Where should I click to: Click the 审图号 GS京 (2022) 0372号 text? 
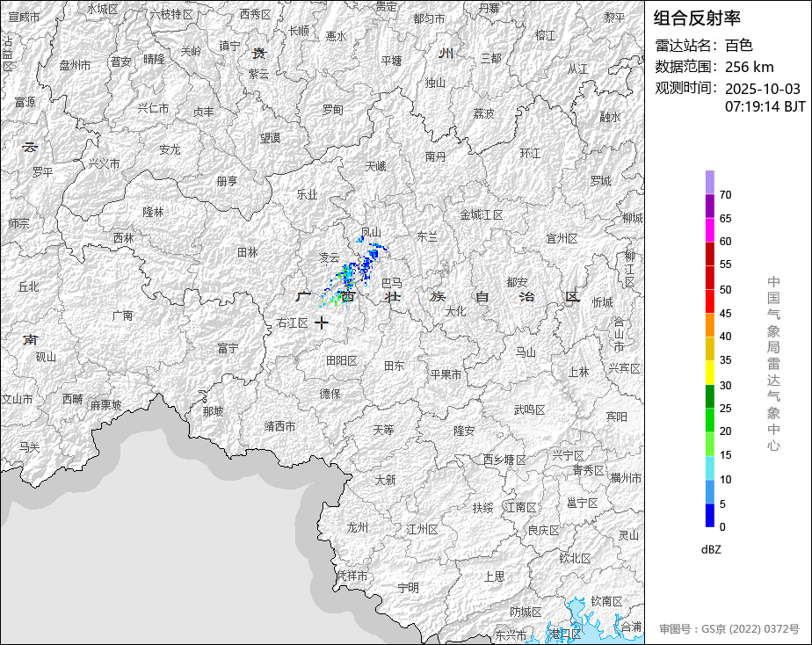coord(729,629)
